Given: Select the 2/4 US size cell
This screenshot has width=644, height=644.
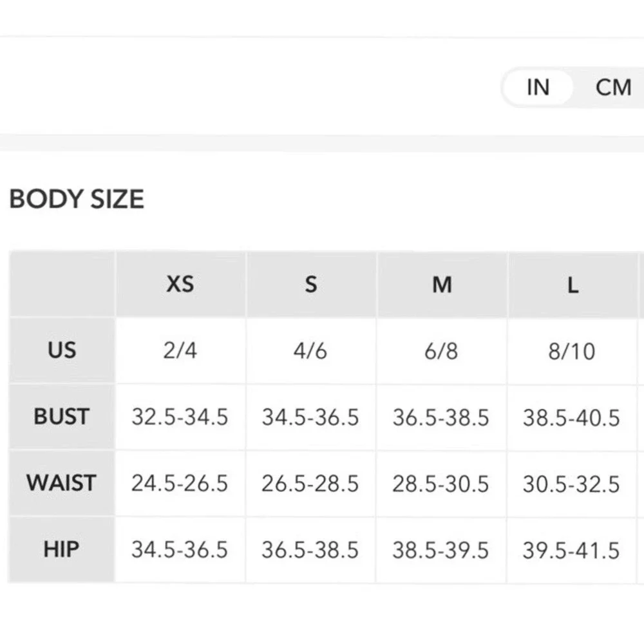Looking at the screenshot, I should (x=180, y=351).
